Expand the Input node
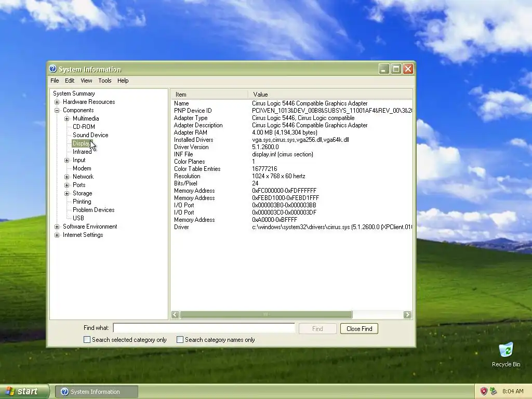The height and width of the screenshot is (399, 532). click(67, 160)
